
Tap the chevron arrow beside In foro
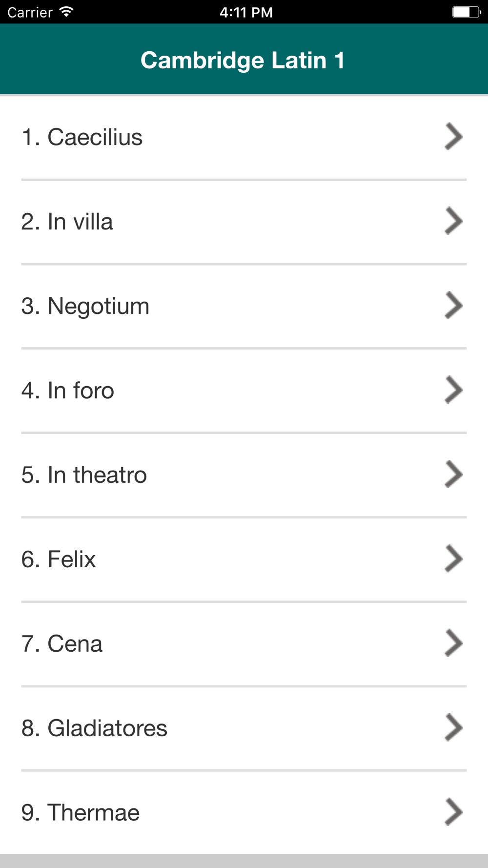tap(453, 390)
